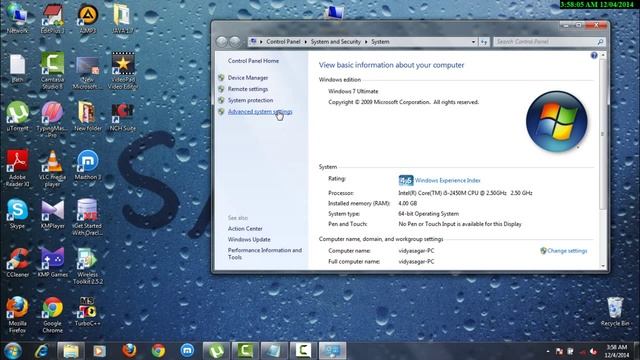This screenshot has width=640, height=360.
Task: Open the help icon in the System window
Action: pyautogui.click(x=594, y=56)
